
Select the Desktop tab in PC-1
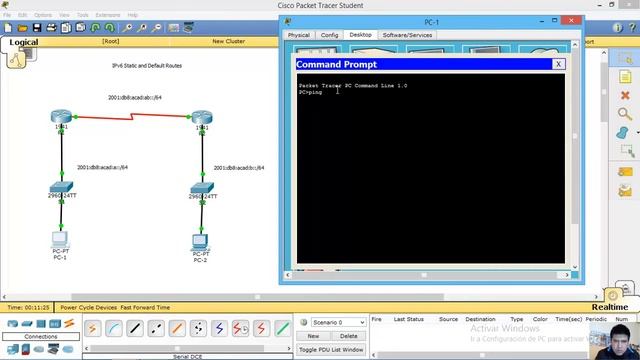360,35
